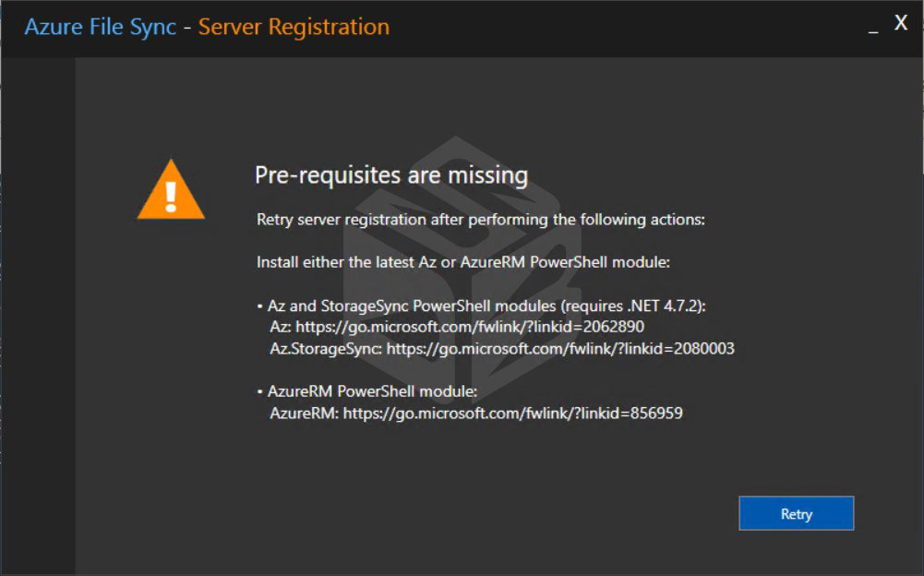Click the Retry server registration instruction line
The width and height of the screenshot is (924, 576).
pyautogui.click(x=480, y=220)
